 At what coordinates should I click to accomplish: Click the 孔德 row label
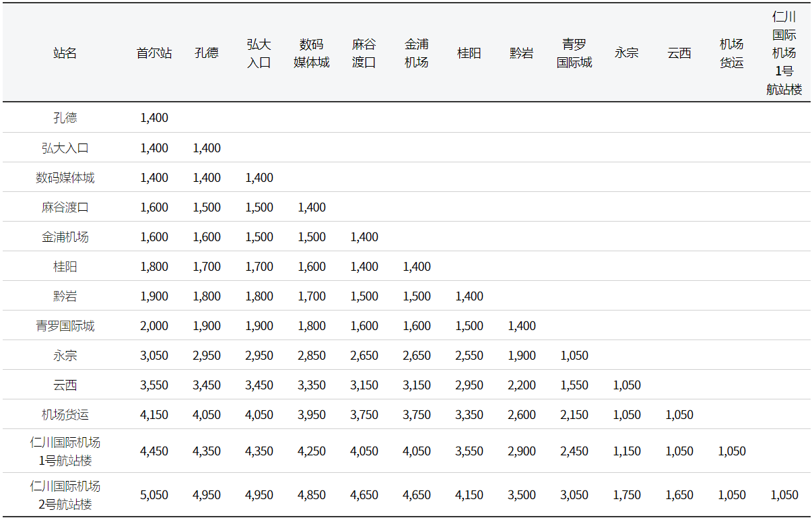pyautogui.click(x=65, y=118)
